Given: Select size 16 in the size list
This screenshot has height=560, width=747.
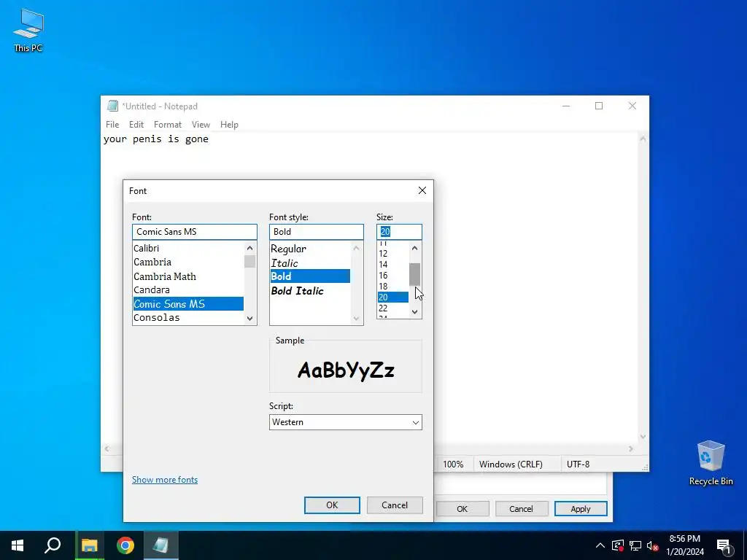Looking at the screenshot, I should click(x=393, y=275).
